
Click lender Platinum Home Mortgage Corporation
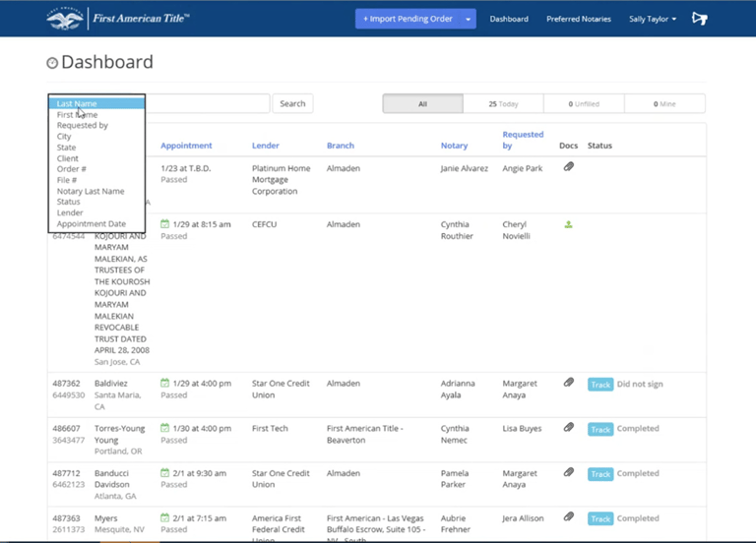pos(282,180)
